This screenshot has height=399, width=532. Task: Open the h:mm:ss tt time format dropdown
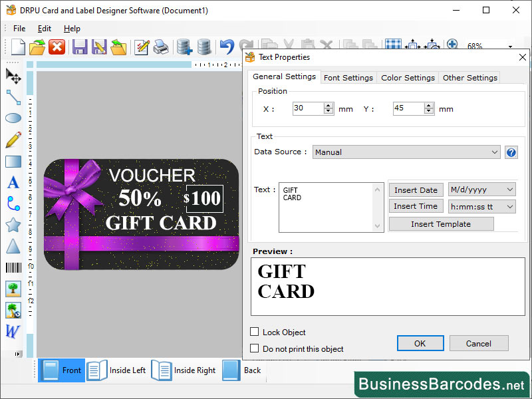(x=481, y=206)
